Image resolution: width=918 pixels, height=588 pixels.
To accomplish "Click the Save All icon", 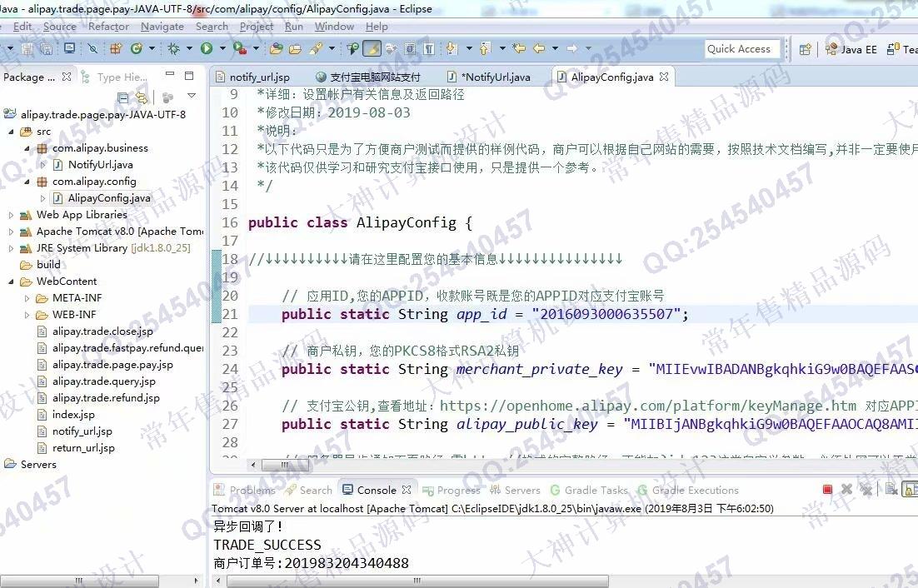I will pyautogui.click(x=45, y=48).
